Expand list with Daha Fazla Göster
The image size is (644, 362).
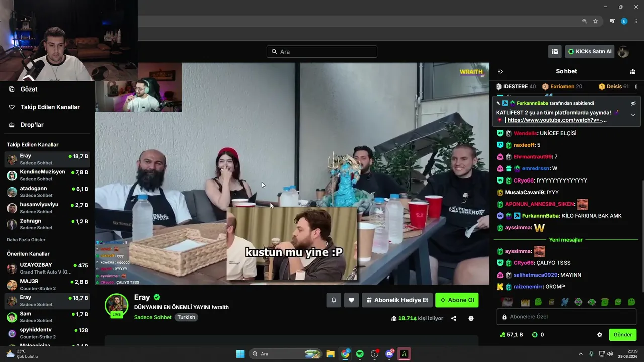26,240
